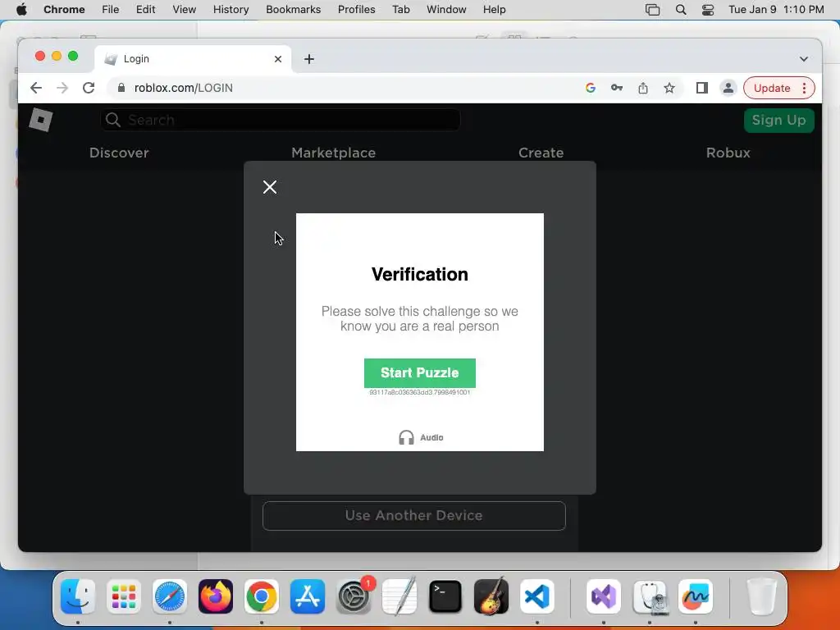Viewport: 840px width, 630px height.
Task: Open Launchpad from the Dock
Action: [x=124, y=596]
